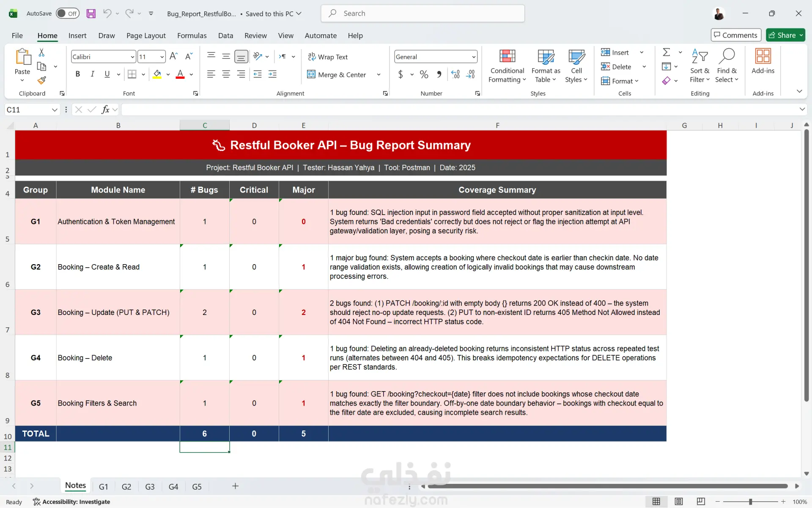Open the Calibri font name dropdown
The width and height of the screenshot is (812, 508).
[x=132, y=57]
